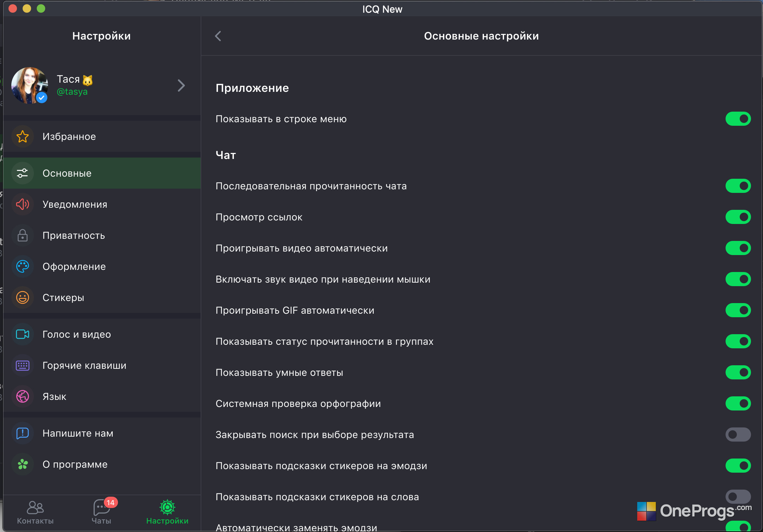This screenshot has width=763, height=532.
Task: Toggle Системная проверка орфографии switch
Action: coord(738,403)
